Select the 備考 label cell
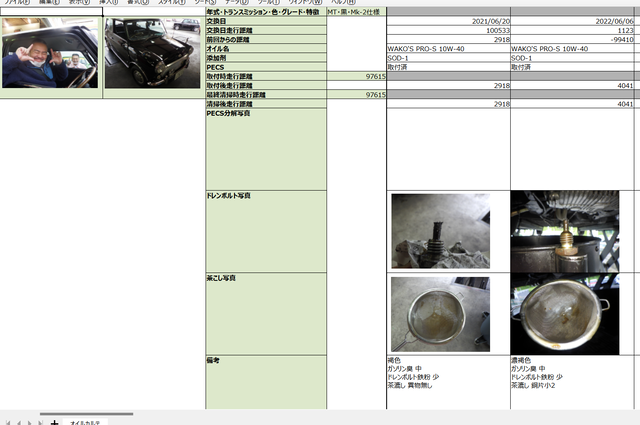The image size is (640, 425). tap(266, 382)
